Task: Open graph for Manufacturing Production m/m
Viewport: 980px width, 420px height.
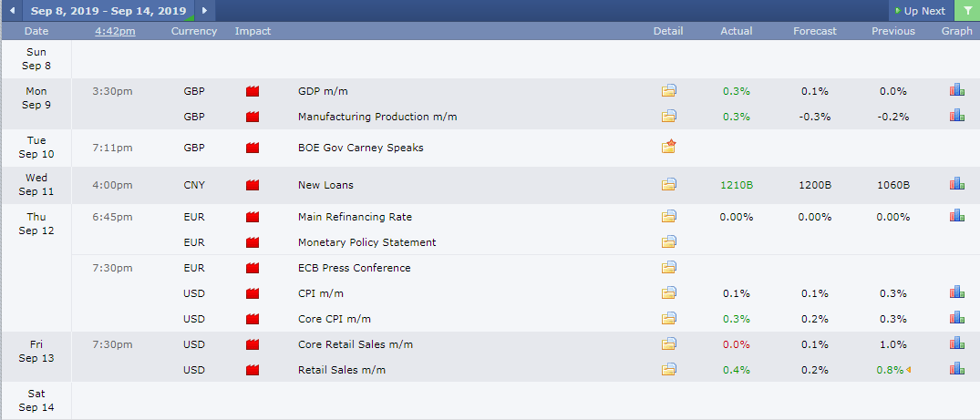Action: 956,116
